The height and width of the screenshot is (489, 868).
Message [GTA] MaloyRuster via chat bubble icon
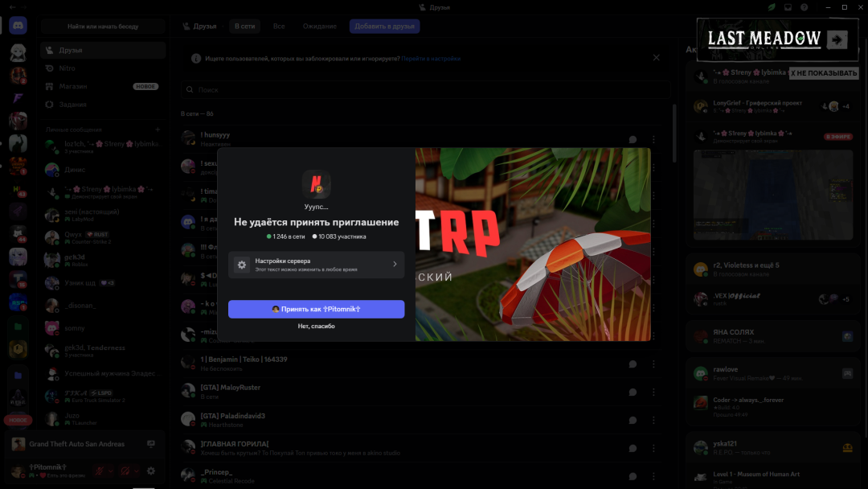633,390
